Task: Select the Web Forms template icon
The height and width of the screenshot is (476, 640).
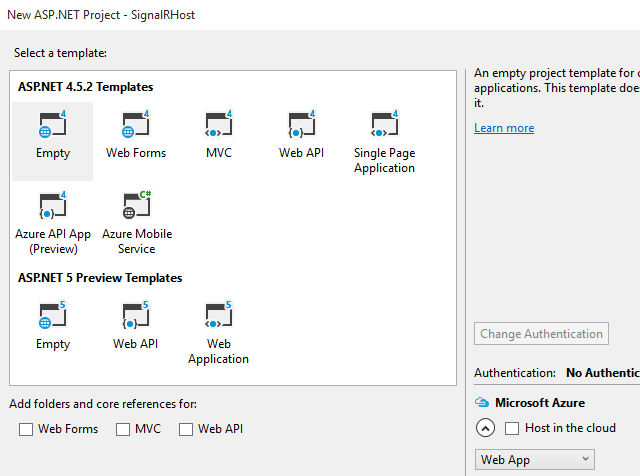Action: click(x=136, y=124)
